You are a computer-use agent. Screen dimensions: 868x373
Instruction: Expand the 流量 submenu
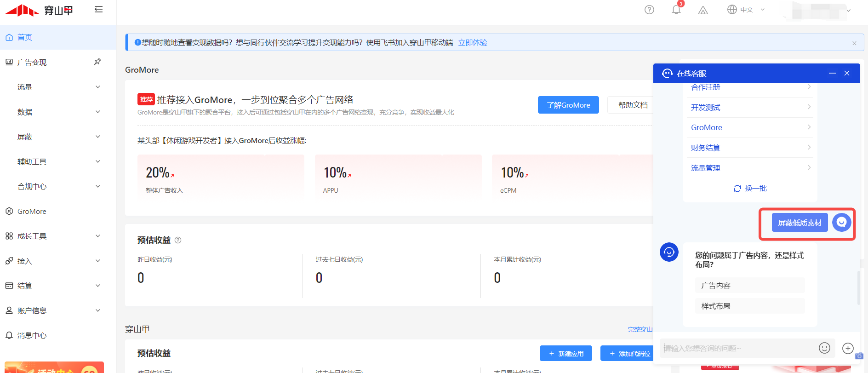coord(97,87)
